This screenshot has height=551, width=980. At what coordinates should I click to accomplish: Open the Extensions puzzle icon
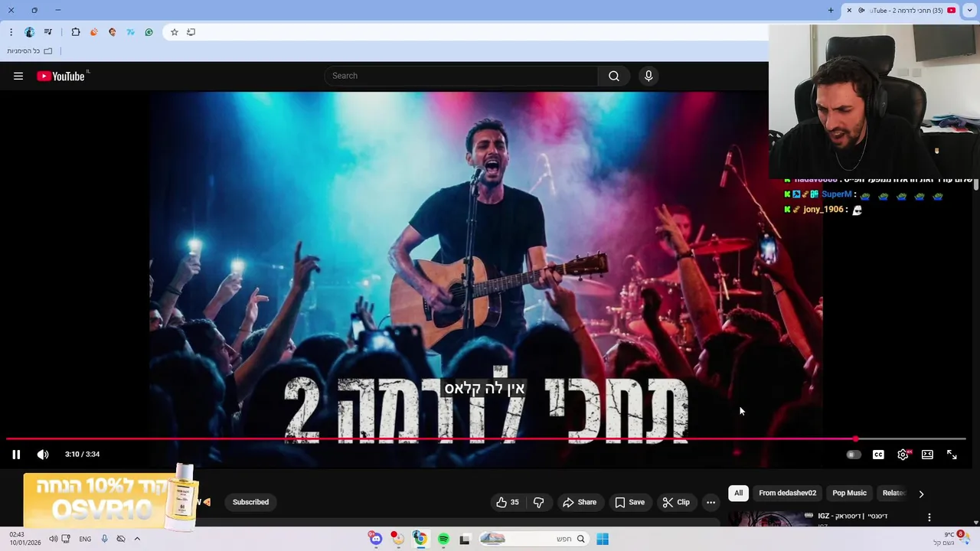pos(76,32)
